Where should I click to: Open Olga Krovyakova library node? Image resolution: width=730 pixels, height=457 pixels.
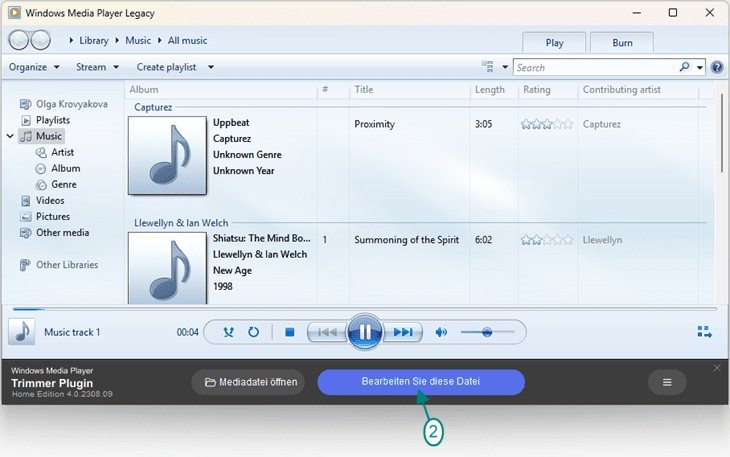pyautogui.click(x=63, y=104)
